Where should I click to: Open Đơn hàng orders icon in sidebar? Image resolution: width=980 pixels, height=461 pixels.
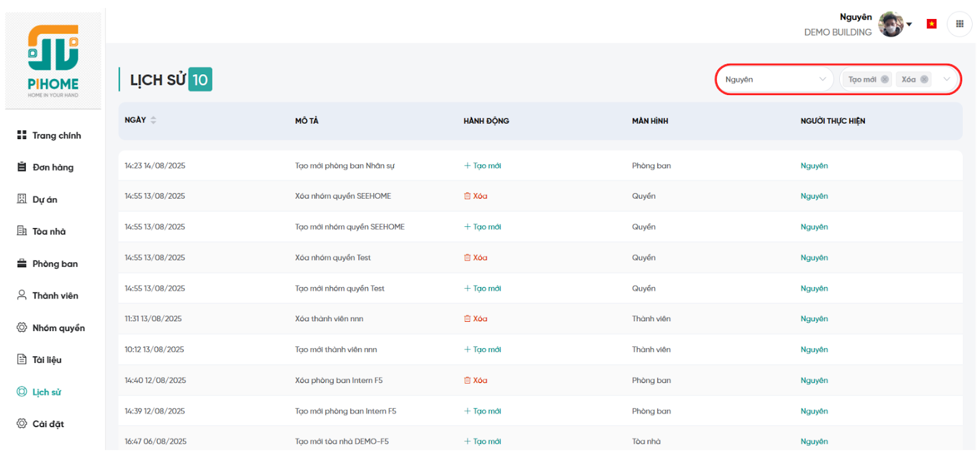tap(22, 167)
